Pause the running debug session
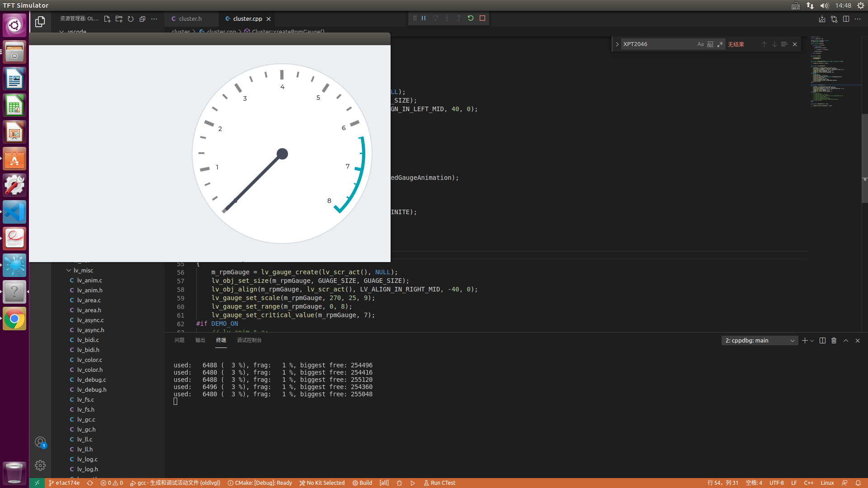 click(x=424, y=18)
